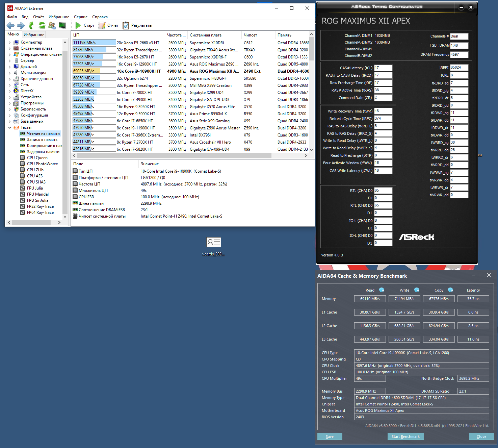Expand the Компьютер tree node
This screenshot has height=448, width=498.
point(9,43)
